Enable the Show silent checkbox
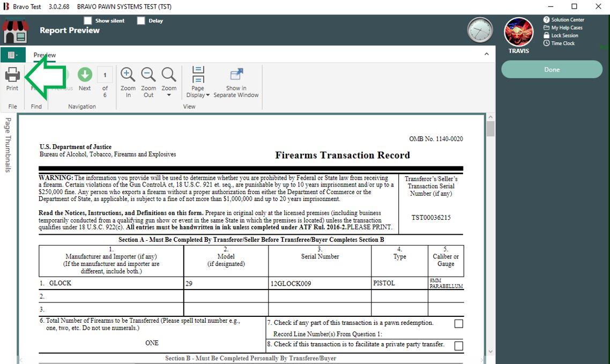Image resolution: width=610 pixels, height=364 pixels. click(x=88, y=20)
